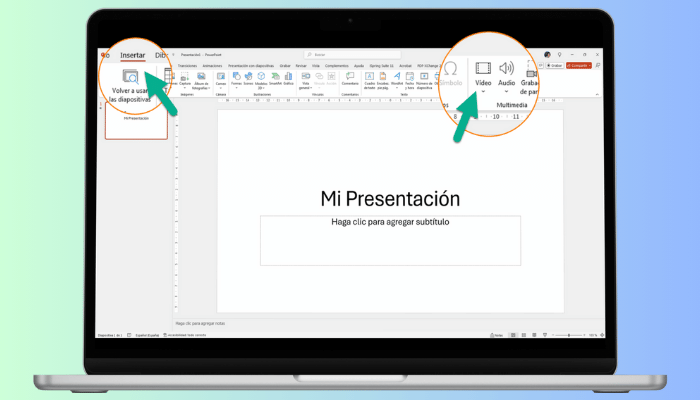Click the Mi Presentación title text

click(390, 199)
